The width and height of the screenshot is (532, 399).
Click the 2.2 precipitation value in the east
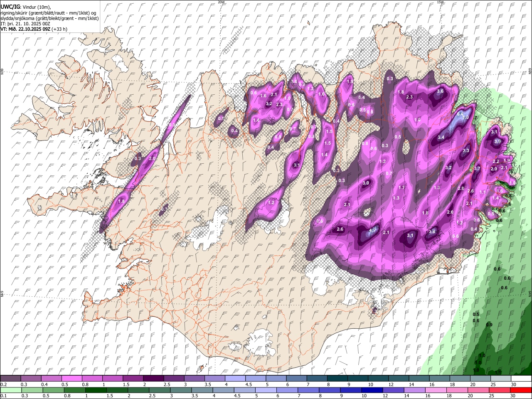496,161
